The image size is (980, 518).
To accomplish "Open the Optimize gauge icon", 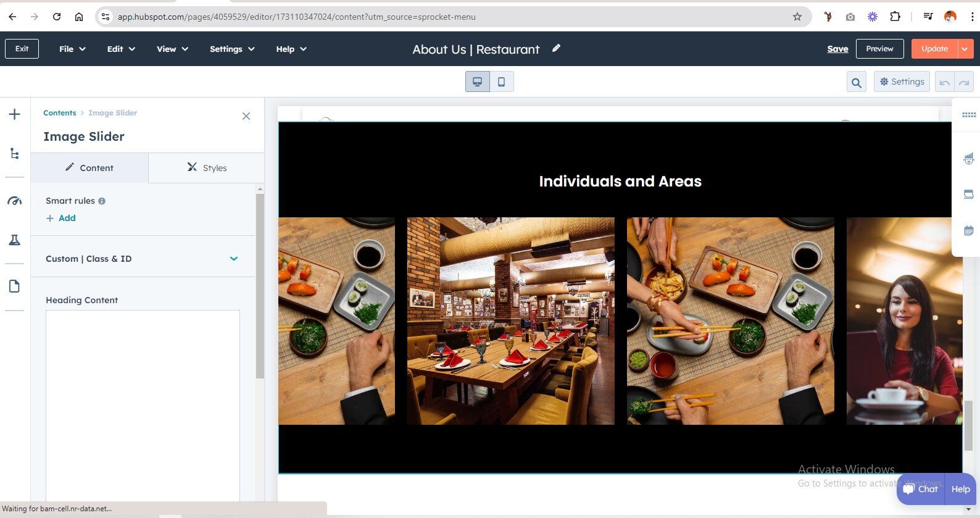I will click(x=15, y=201).
